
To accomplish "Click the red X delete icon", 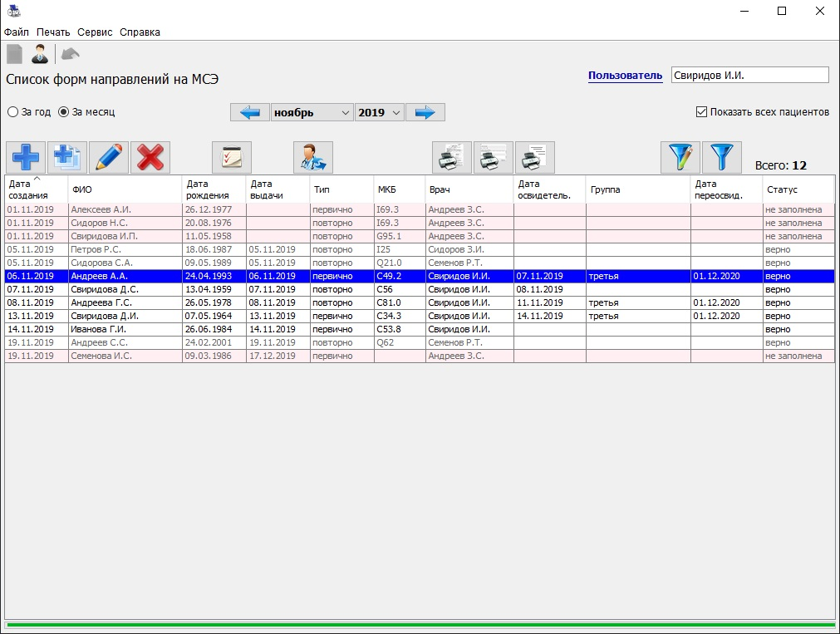I will (150, 157).
